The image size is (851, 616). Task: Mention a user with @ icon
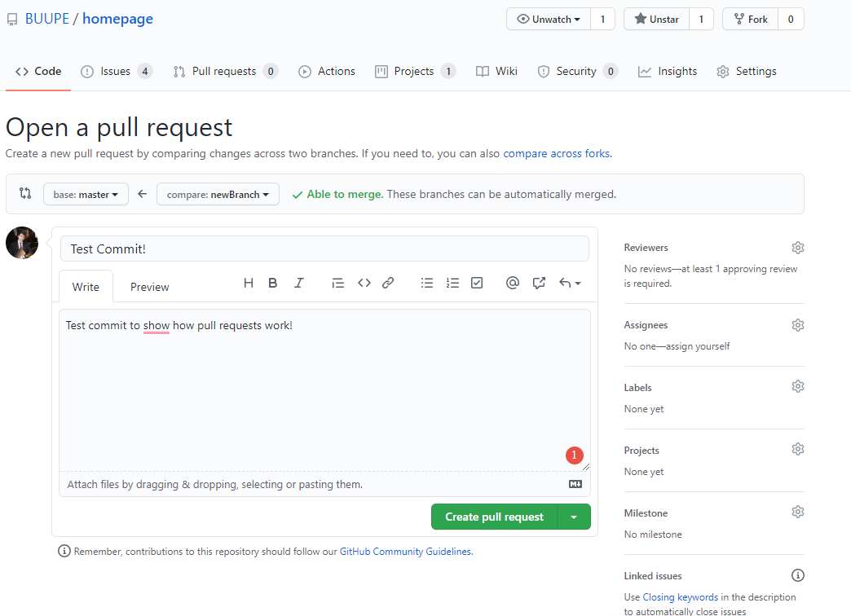513,283
